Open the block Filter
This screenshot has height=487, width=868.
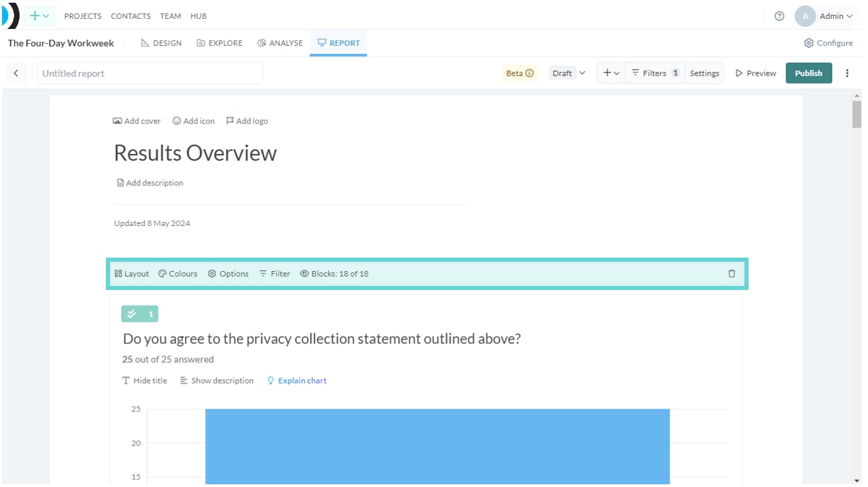pyautogui.click(x=275, y=274)
